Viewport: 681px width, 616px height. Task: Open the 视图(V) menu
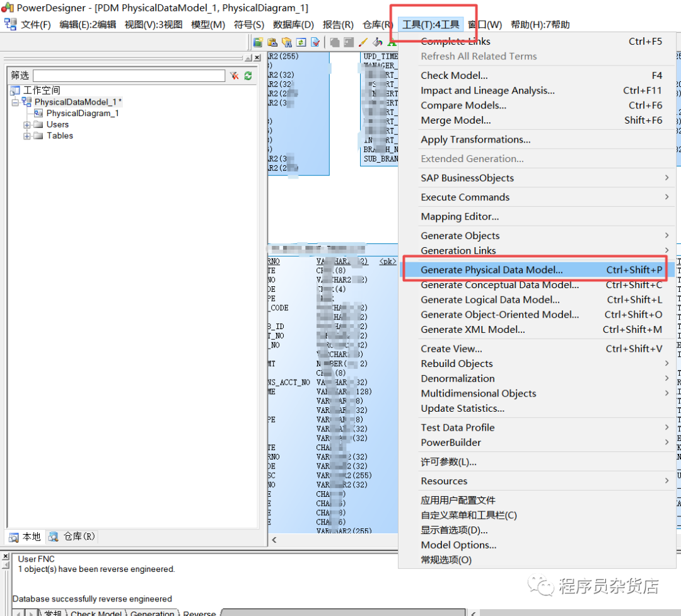coord(153,25)
